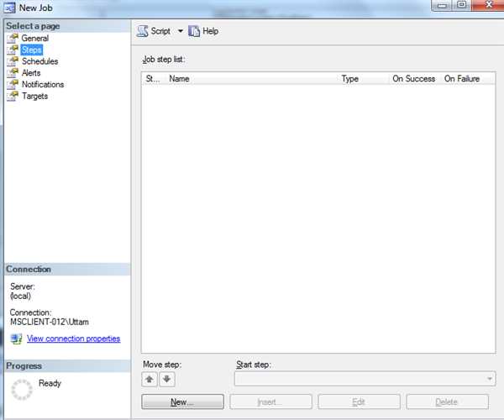The height and width of the screenshot is (420, 504).
Task: Click the Type column header
Action: (x=361, y=78)
